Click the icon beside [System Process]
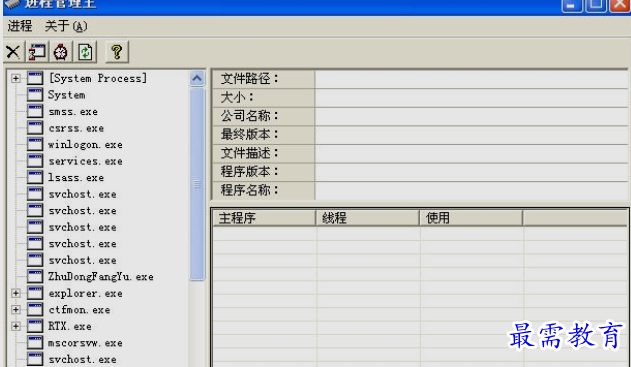Screen dimensions: 631x367 pos(35,78)
